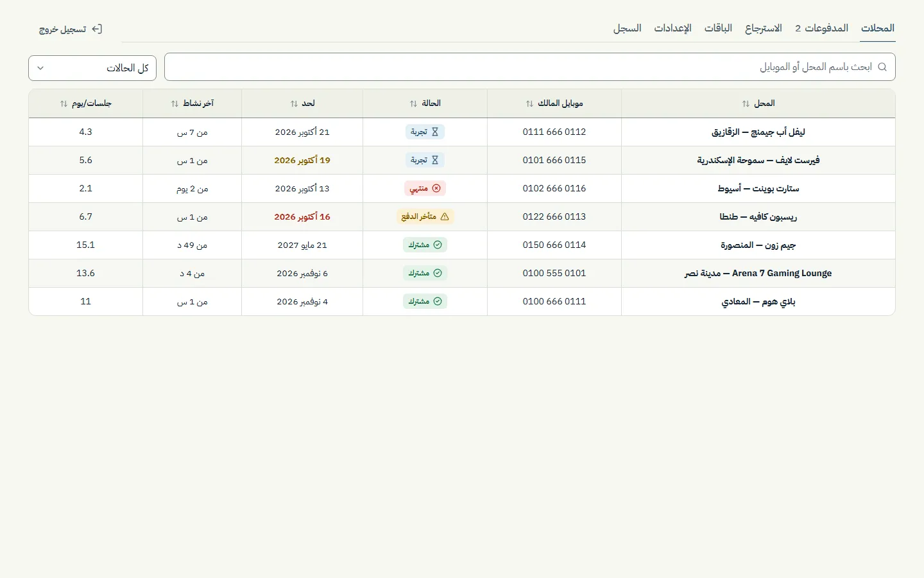Sort by جلسات/يوم arrows icon
The width and height of the screenshot is (924, 578).
pyautogui.click(x=64, y=103)
